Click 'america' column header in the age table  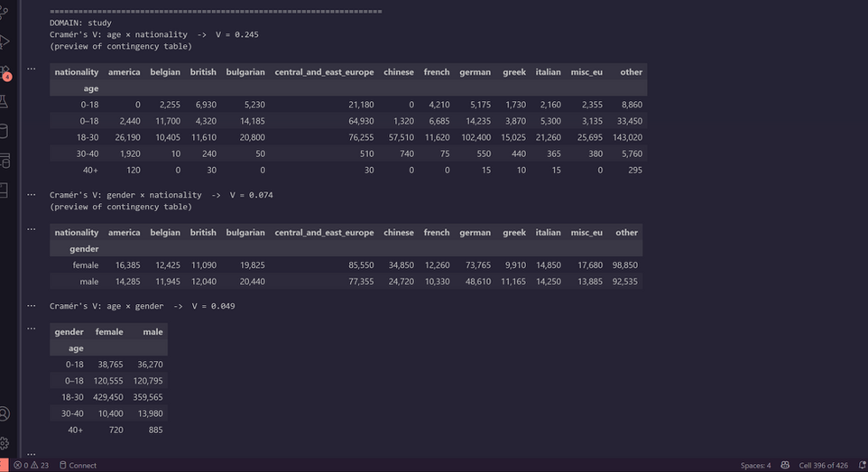(124, 72)
